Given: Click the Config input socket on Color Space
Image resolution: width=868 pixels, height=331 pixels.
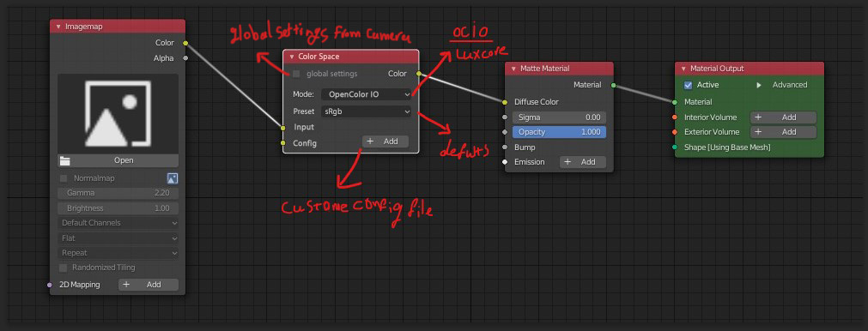Looking at the screenshot, I should click(x=282, y=143).
